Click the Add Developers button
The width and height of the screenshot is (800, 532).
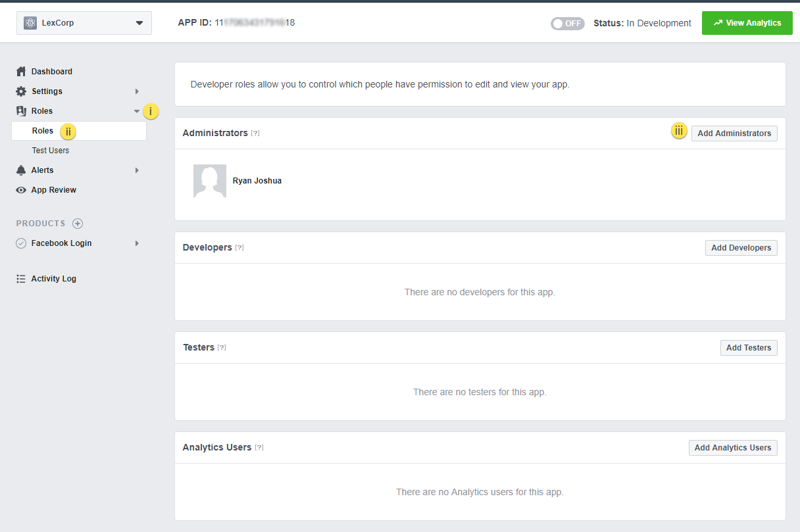click(x=741, y=248)
